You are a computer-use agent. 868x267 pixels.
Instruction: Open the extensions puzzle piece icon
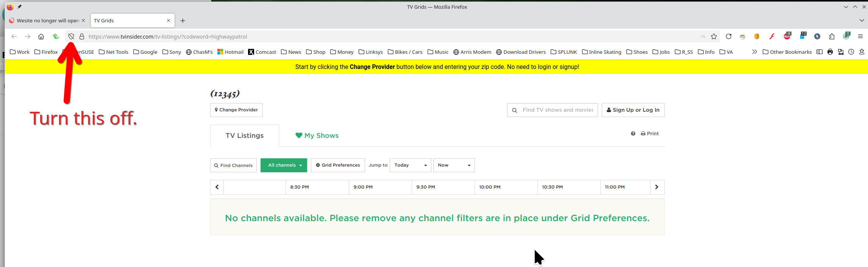pos(832,37)
